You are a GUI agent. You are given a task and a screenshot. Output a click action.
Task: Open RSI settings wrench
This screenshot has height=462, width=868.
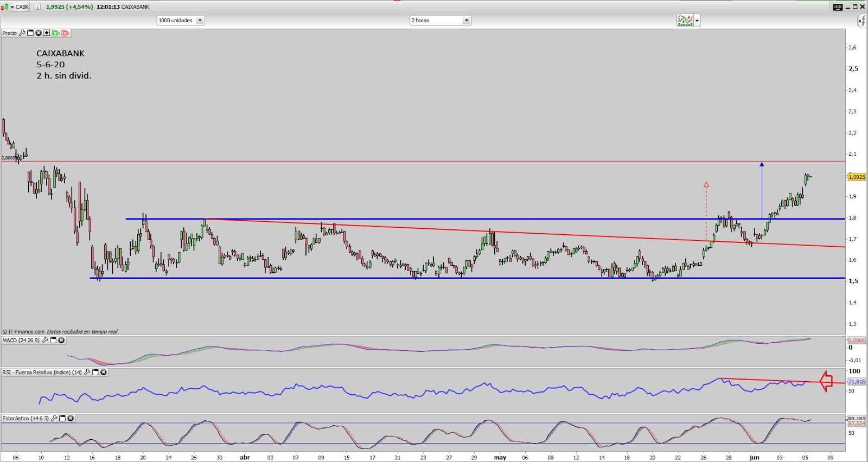(87, 373)
